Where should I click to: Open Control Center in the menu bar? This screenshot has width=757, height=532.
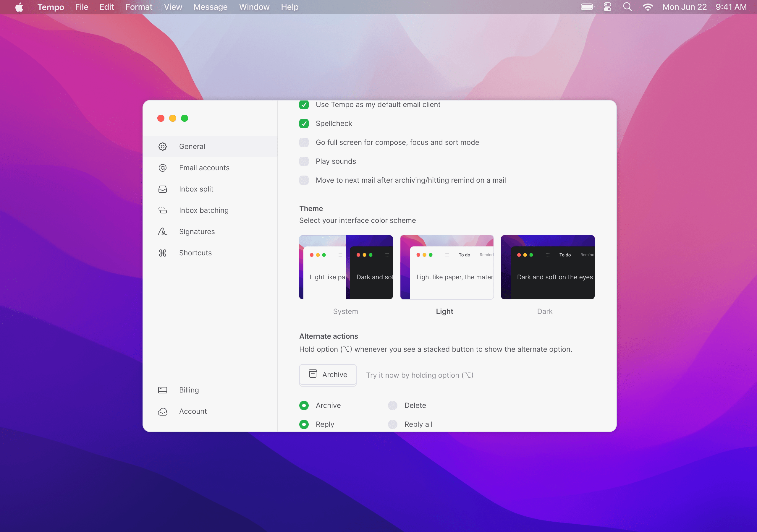pyautogui.click(x=607, y=7)
